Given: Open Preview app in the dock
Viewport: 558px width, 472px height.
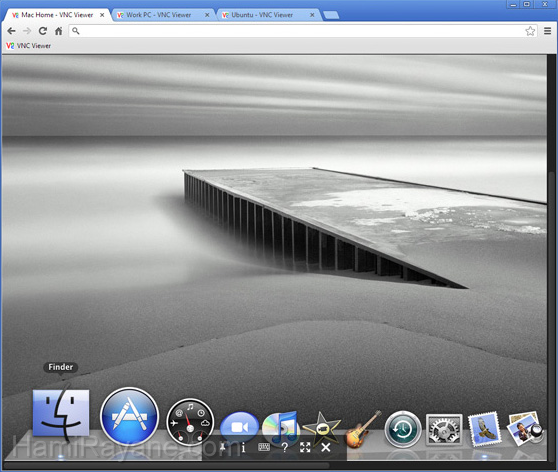Looking at the screenshot, I should coord(525,429).
